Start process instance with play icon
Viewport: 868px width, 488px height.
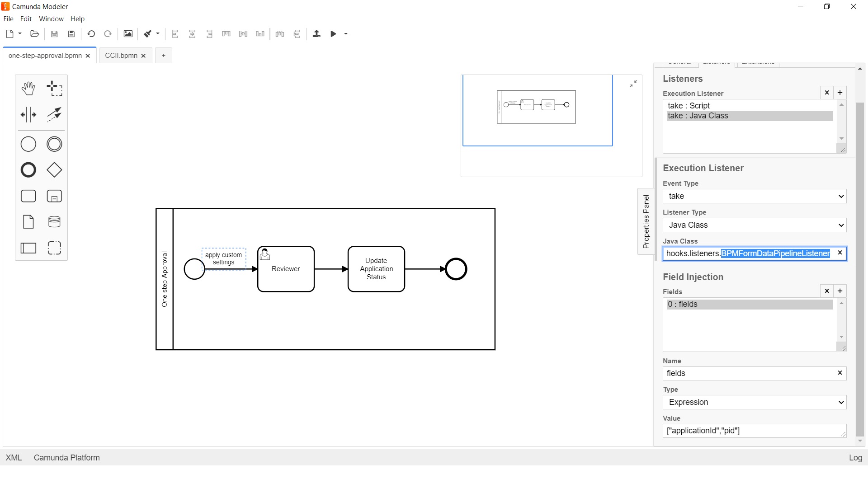click(x=333, y=34)
